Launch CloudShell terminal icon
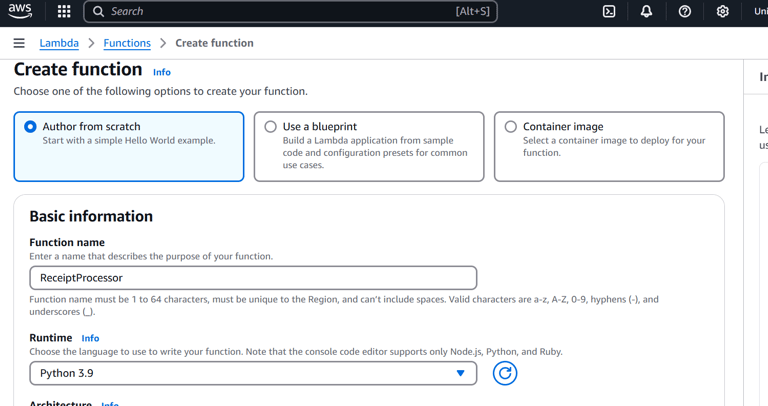 tap(609, 11)
